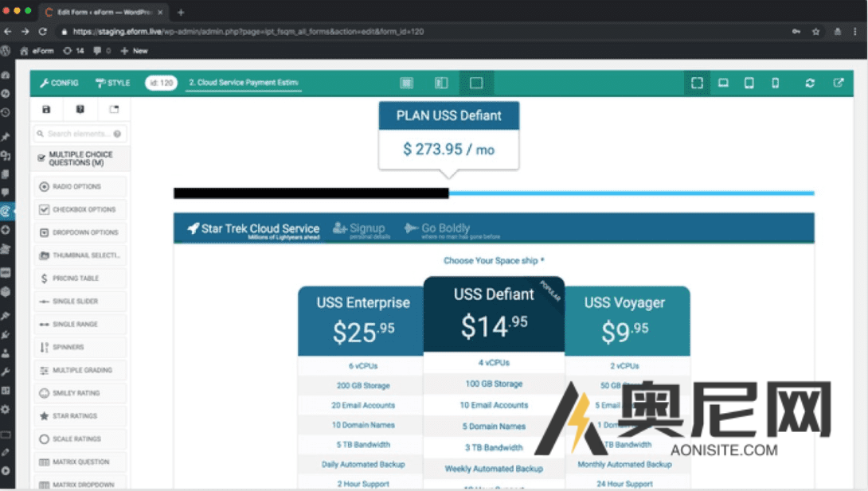868x491 pixels.
Task: Click the browser address bar URL
Action: click(248, 32)
